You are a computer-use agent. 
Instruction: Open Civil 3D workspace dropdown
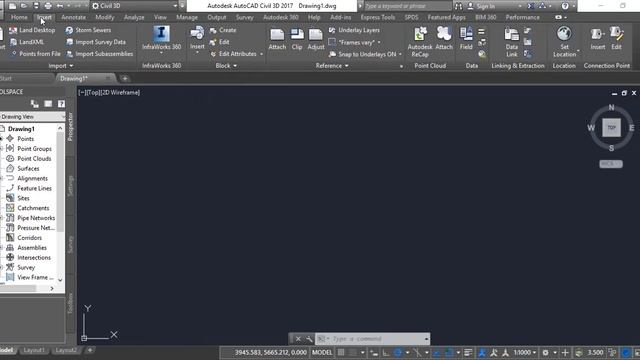coord(176,6)
